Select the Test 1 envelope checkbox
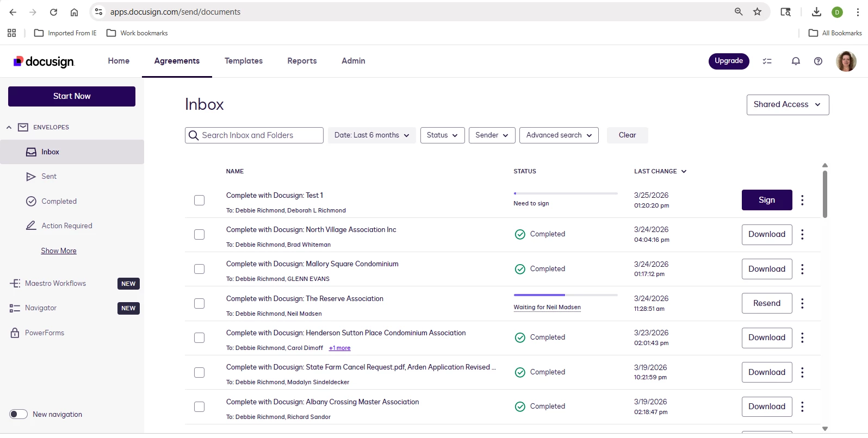The width and height of the screenshot is (868, 438). (200, 200)
